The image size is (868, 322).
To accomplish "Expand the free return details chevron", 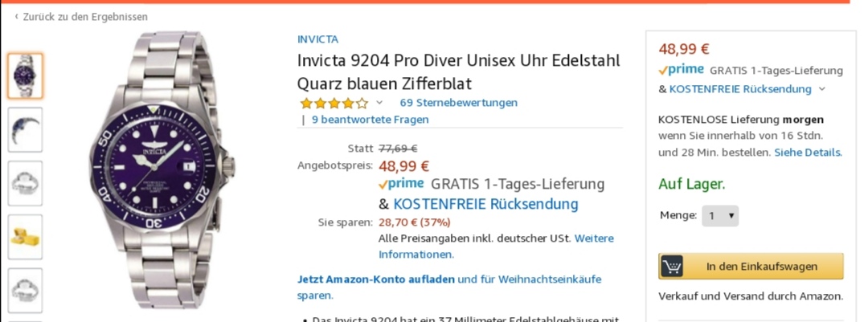I will click(821, 89).
